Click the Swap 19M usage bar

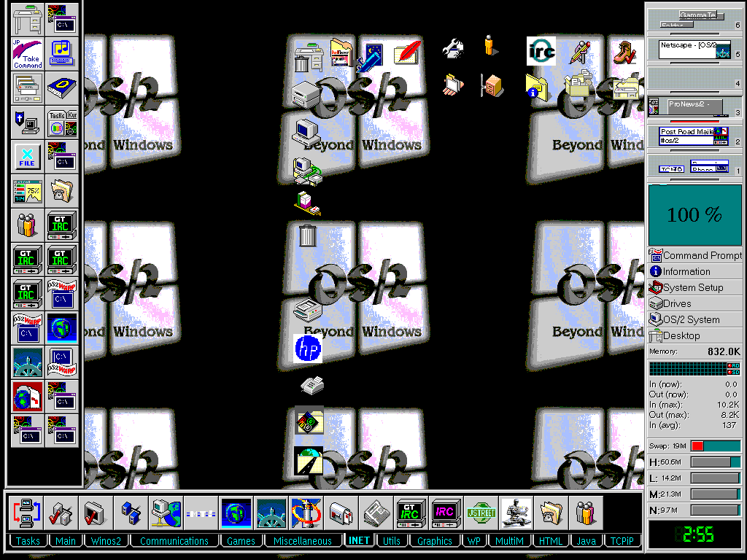pos(716,446)
